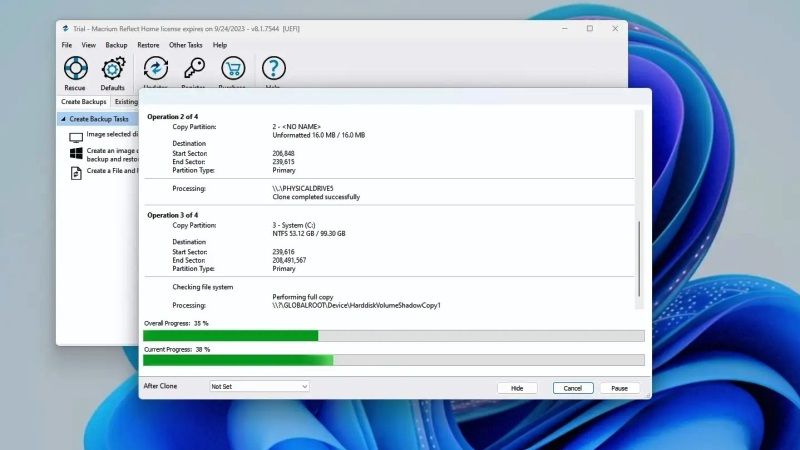This screenshot has height=450, width=800.
Task: Click the \\.\PHYSICALDRIVE5 text
Action: (303, 188)
